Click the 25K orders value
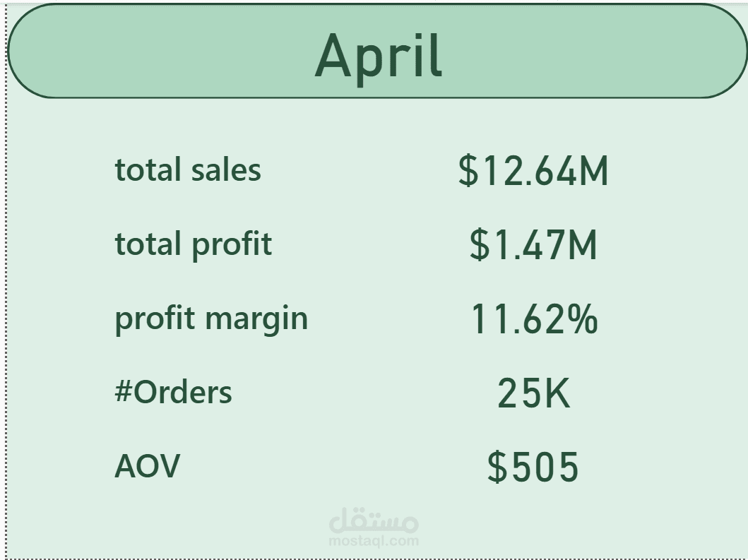The width and height of the screenshot is (748, 560). 533,393
